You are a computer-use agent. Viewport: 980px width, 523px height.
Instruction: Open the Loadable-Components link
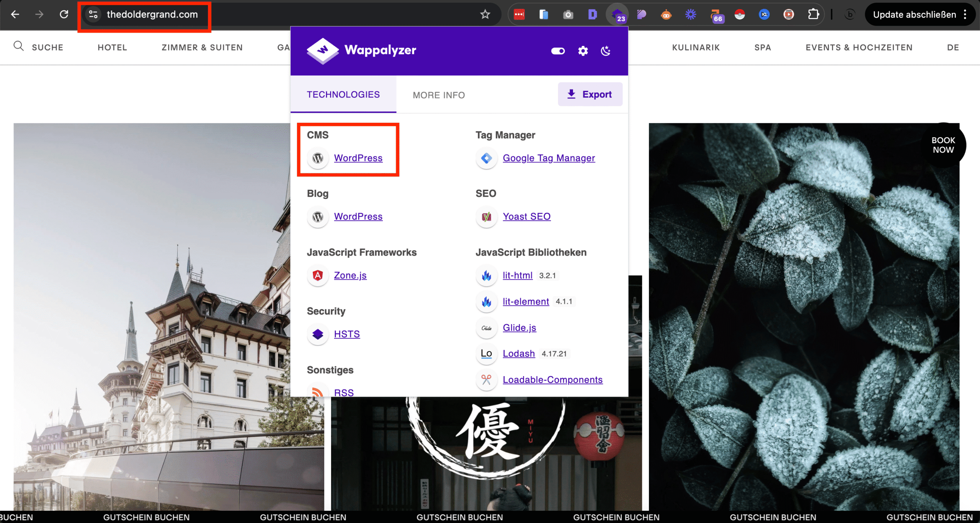pyautogui.click(x=552, y=380)
